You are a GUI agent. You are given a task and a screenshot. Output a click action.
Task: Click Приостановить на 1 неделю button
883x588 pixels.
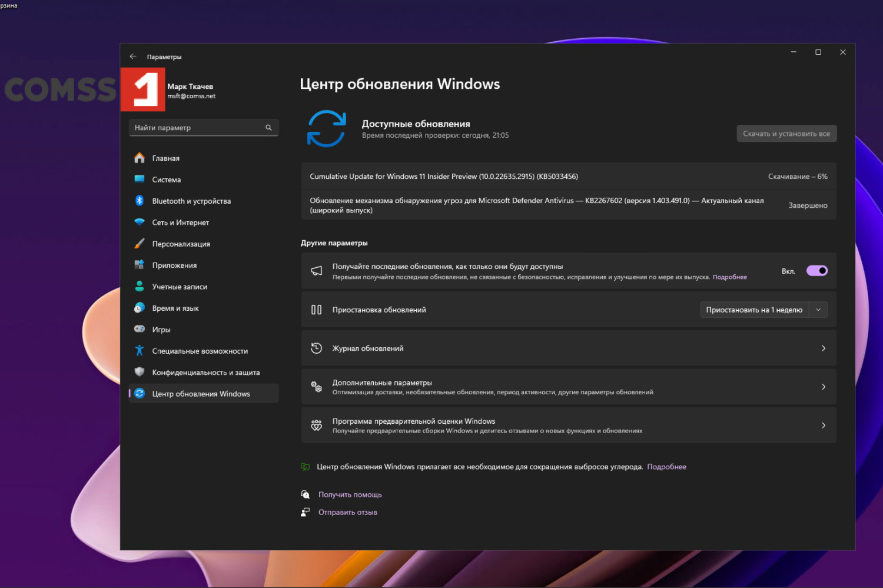tap(754, 310)
